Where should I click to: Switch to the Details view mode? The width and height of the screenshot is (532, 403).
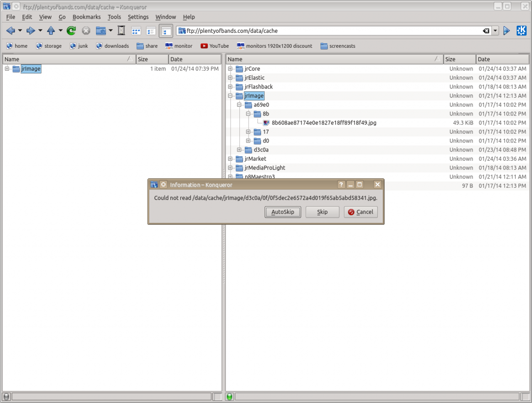click(151, 31)
